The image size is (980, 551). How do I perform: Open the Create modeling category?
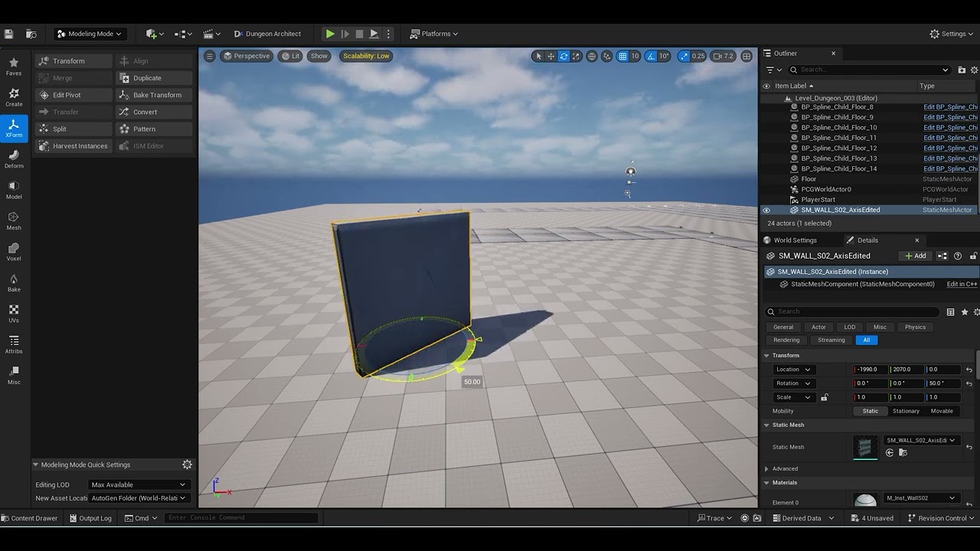[14, 96]
